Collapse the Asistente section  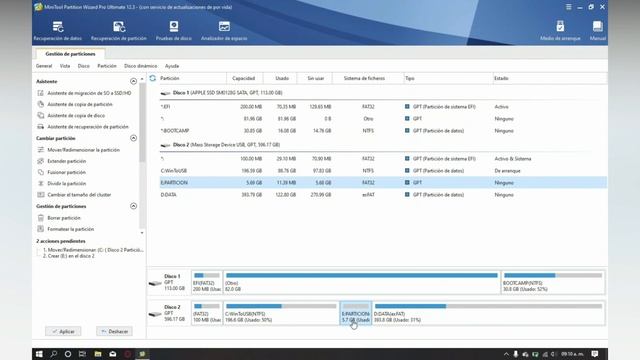click(133, 82)
